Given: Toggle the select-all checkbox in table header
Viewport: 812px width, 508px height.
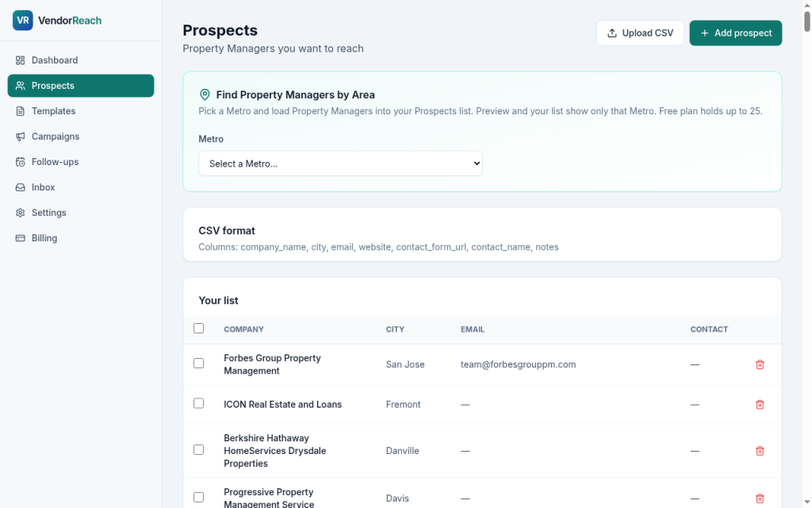Looking at the screenshot, I should click(198, 328).
